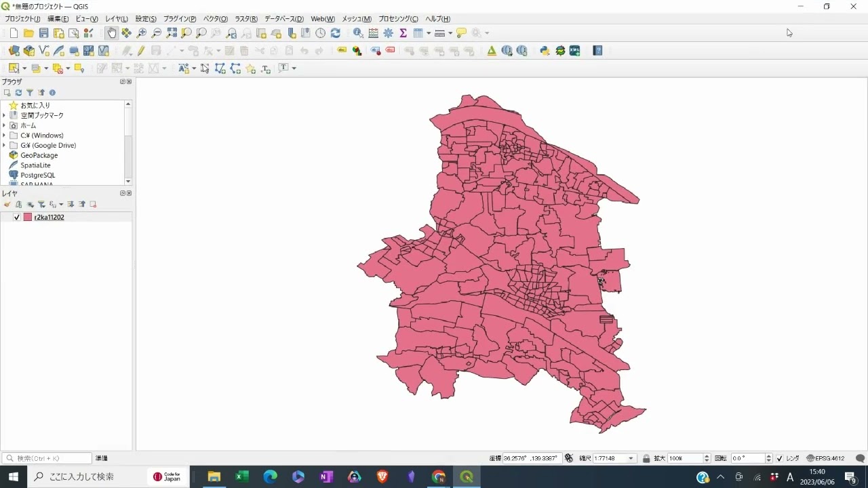
Task: Open help contents book icon
Action: 597,50
